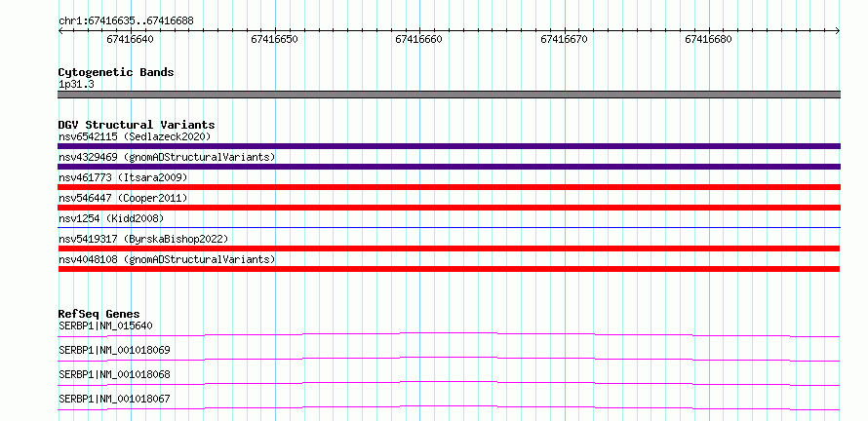The height and width of the screenshot is (421, 868).
Task: Click the purple bar for nsv4329469
Action: click(449, 167)
